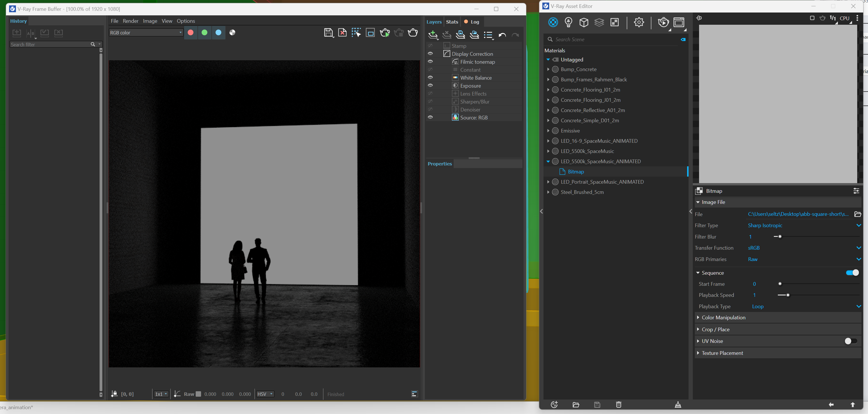
Task: Click the Create Asset icon at bottom left
Action: pos(554,405)
